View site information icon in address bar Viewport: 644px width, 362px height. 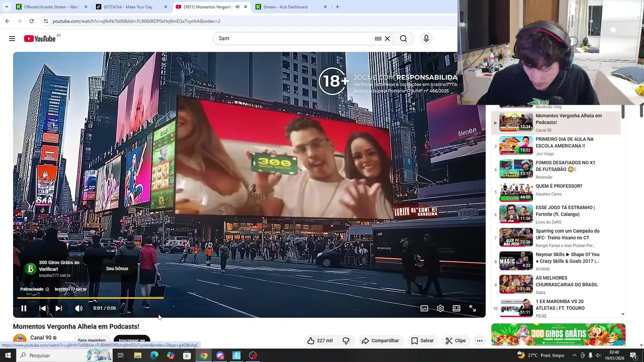pyautogui.click(x=46, y=21)
